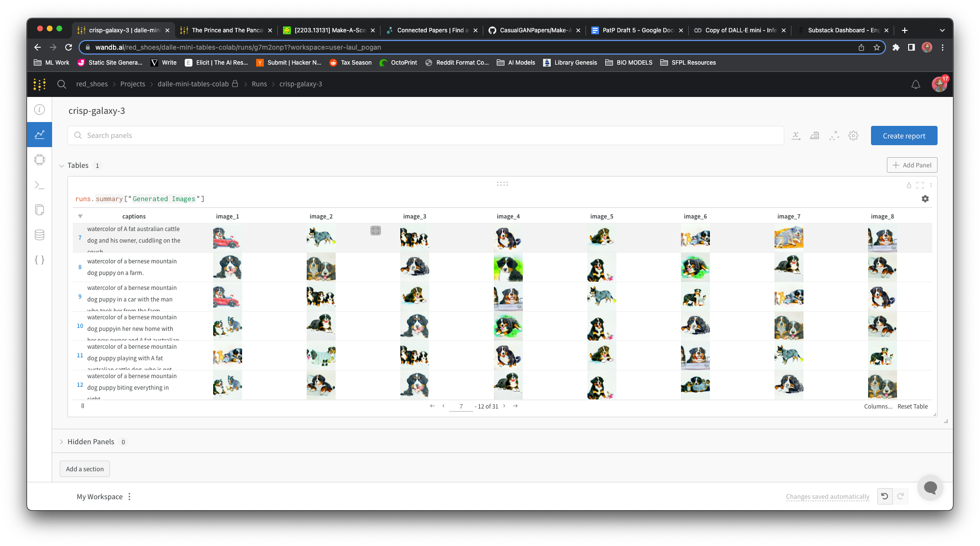Expand the Hidden Panels section

(x=62, y=442)
